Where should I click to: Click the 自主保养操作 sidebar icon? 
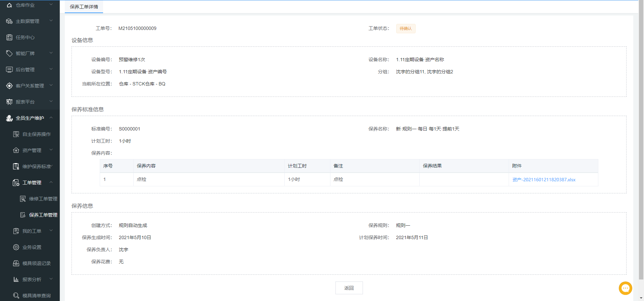(16, 134)
